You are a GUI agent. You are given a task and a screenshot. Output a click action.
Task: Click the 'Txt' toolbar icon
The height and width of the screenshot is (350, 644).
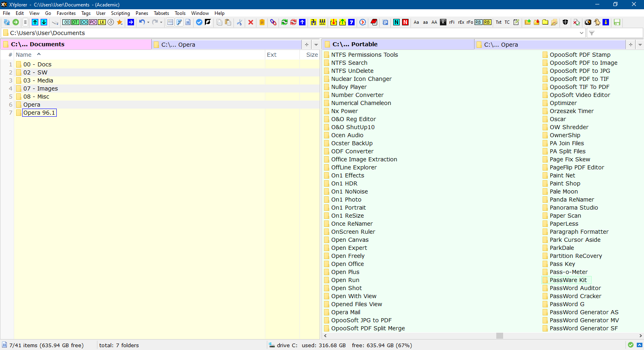[x=499, y=22]
